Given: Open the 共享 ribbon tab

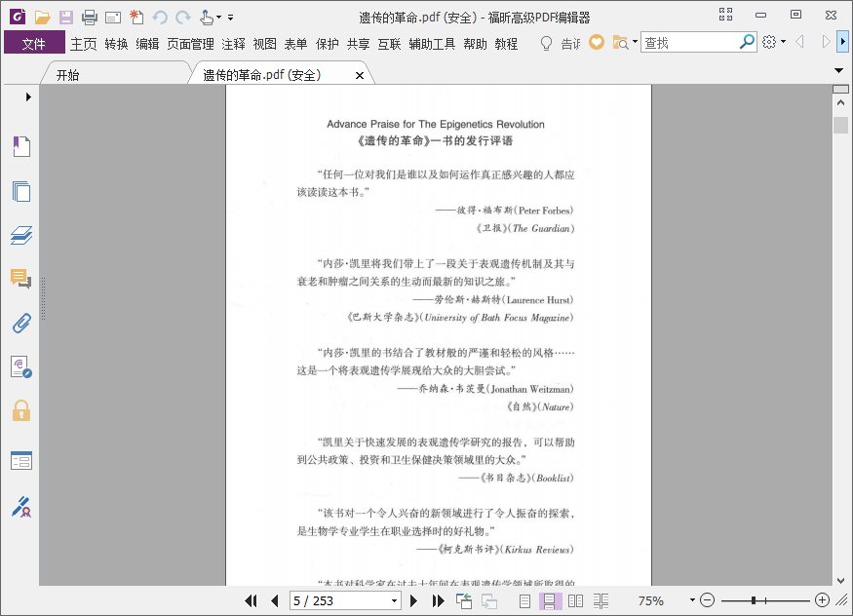Looking at the screenshot, I should [x=359, y=44].
